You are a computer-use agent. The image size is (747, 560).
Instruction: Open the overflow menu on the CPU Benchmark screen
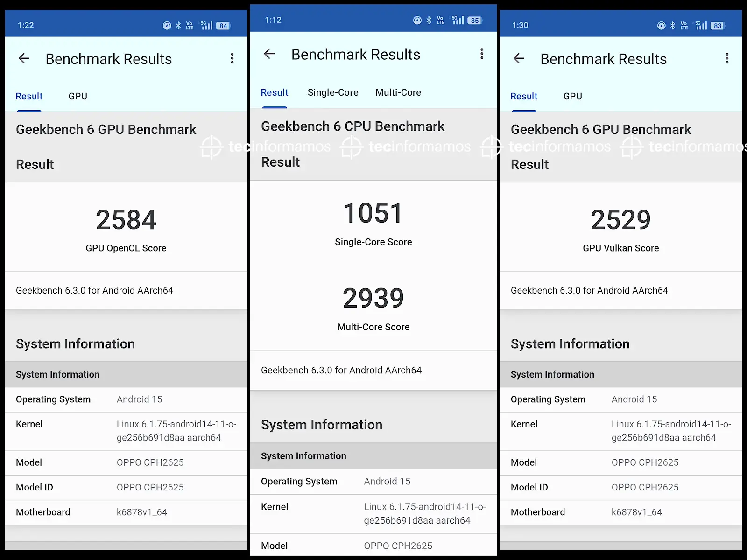click(482, 54)
